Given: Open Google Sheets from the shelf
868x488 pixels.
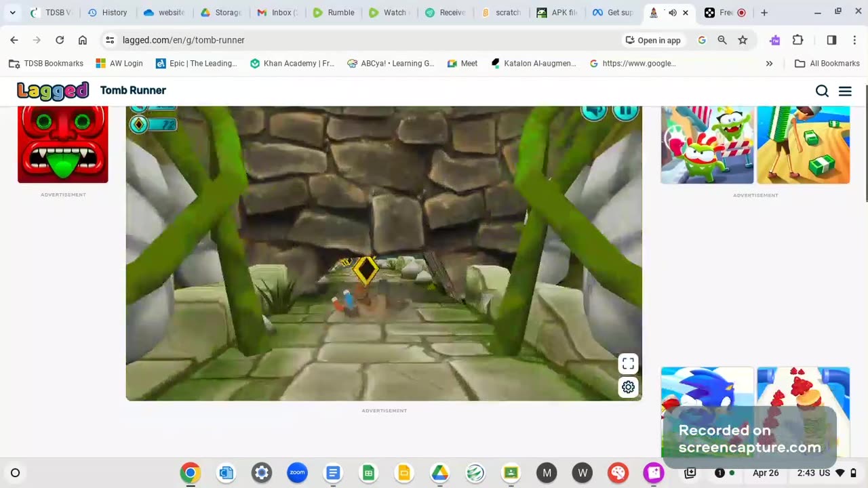Looking at the screenshot, I should pyautogui.click(x=369, y=473).
